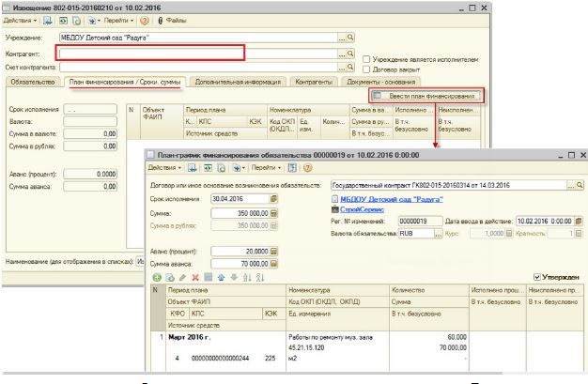Enable Учреждение является исполнителем checkbox
This screenshot has height=384, width=588.
[x=366, y=58]
